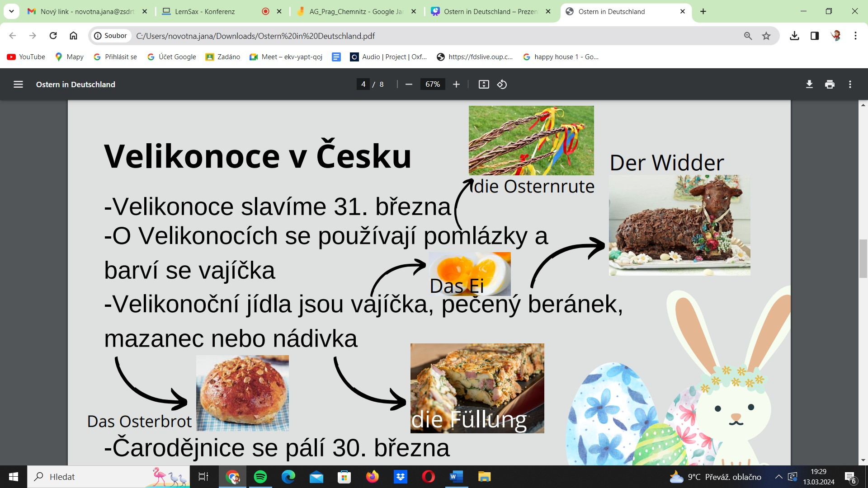Close the active Ostern in Deutschland tab
Image resolution: width=868 pixels, height=488 pixels.
[x=683, y=12]
